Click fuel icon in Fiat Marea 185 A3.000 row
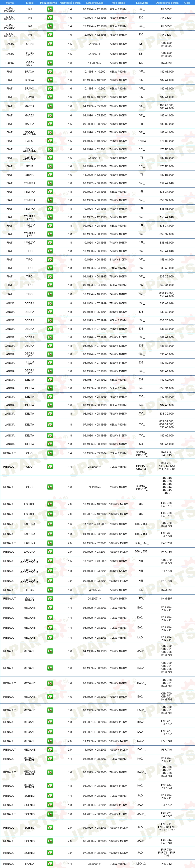This screenshot has width=195, height=868. coord(50,106)
